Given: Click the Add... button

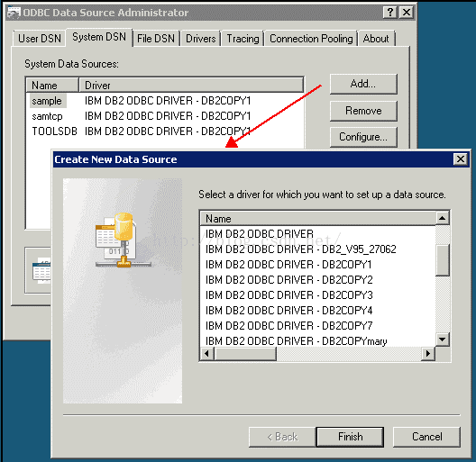Looking at the screenshot, I should (363, 84).
